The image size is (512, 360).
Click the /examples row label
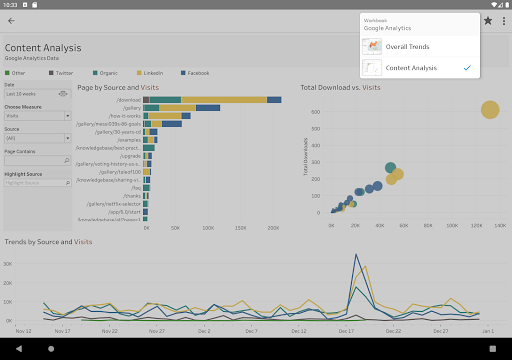pyautogui.click(x=129, y=140)
